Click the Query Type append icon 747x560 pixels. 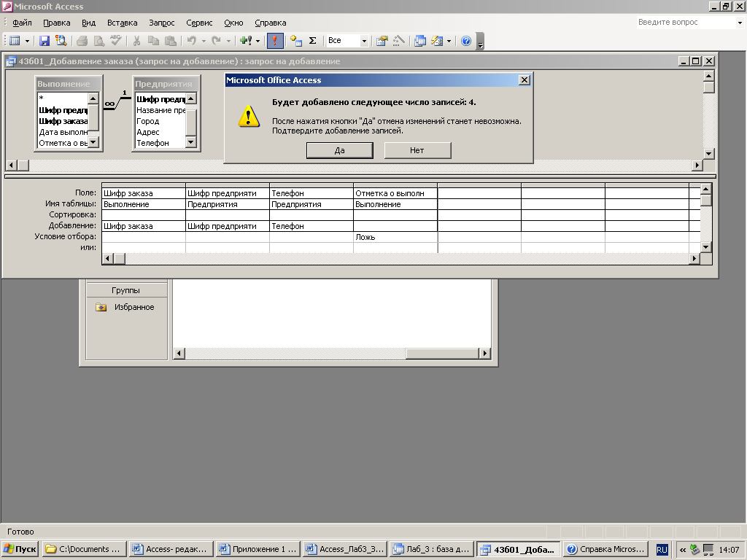pos(246,41)
